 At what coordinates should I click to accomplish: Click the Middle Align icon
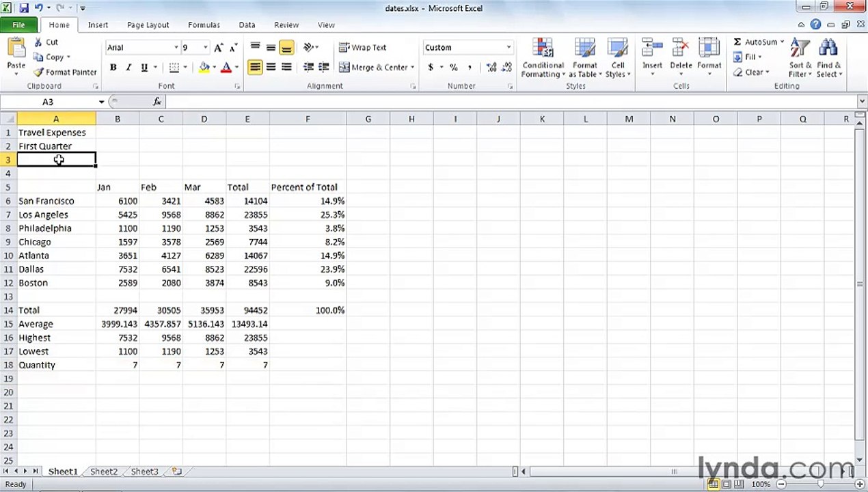pos(271,48)
